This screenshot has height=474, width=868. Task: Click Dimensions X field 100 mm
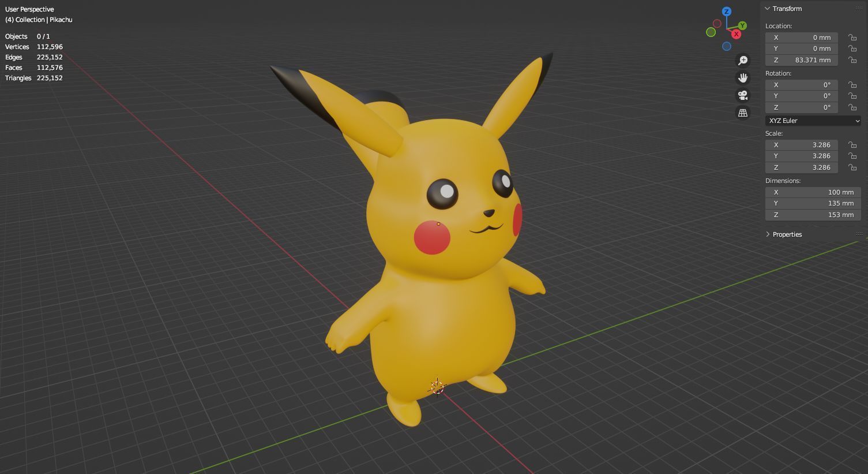pyautogui.click(x=813, y=192)
